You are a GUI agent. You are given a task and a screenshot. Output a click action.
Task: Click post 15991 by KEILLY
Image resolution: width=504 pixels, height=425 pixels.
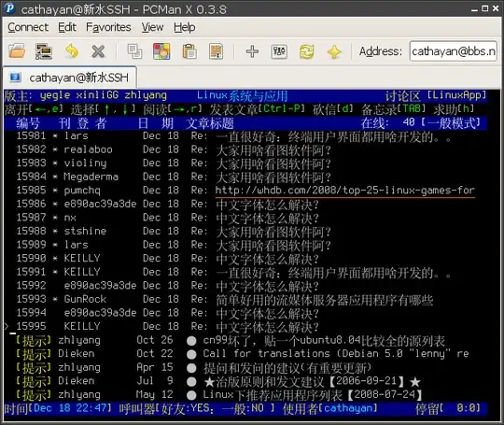(245, 272)
